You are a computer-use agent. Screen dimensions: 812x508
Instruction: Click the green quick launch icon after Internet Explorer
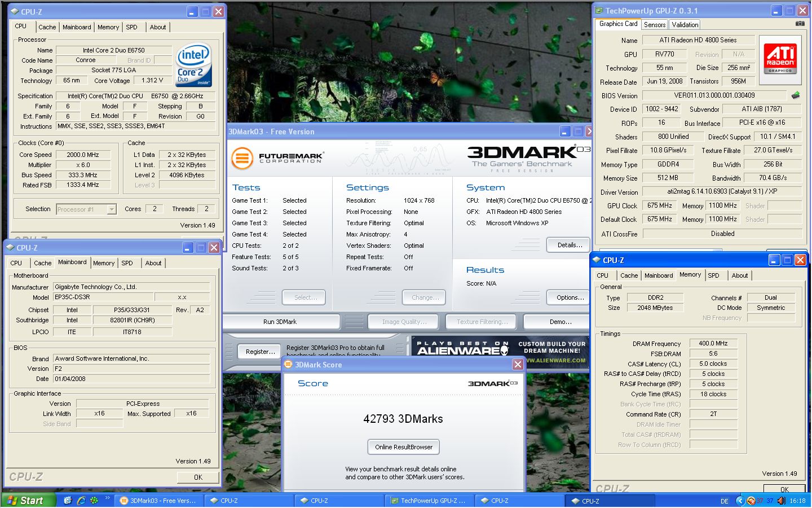[94, 501]
